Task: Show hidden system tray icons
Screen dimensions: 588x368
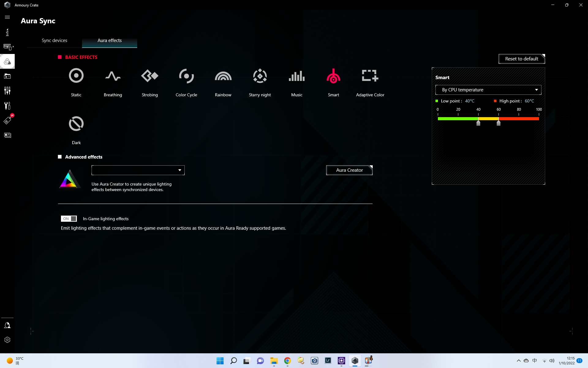Action: tap(518, 361)
